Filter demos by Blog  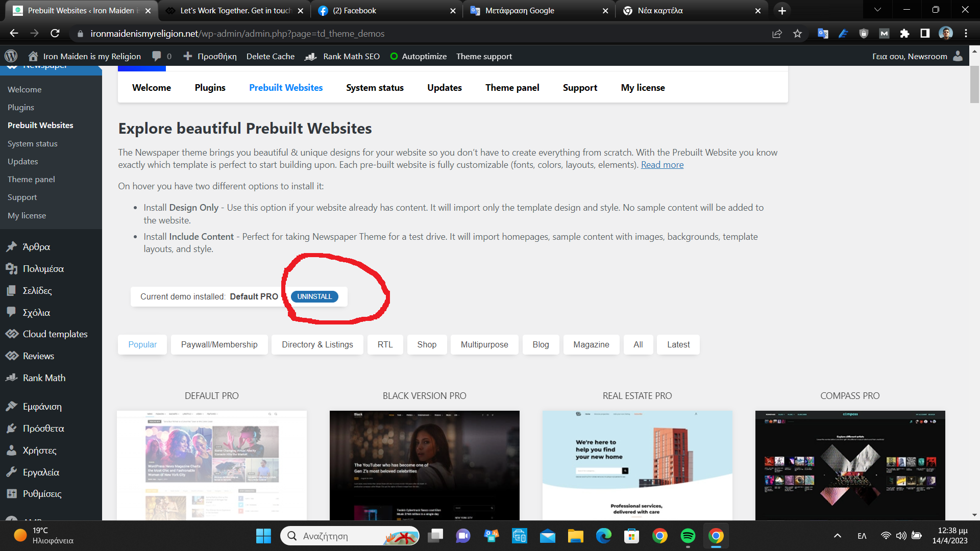click(541, 344)
